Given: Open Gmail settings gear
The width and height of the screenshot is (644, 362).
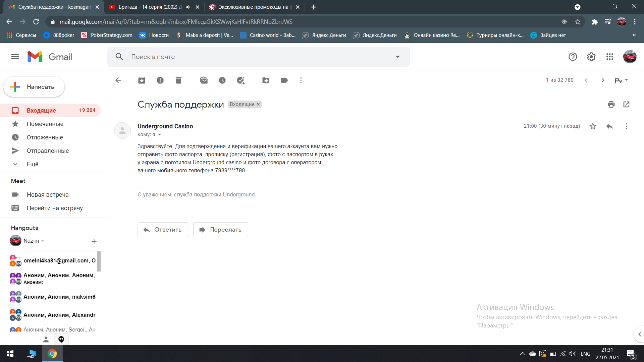Looking at the screenshot, I should pyautogui.click(x=591, y=57).
